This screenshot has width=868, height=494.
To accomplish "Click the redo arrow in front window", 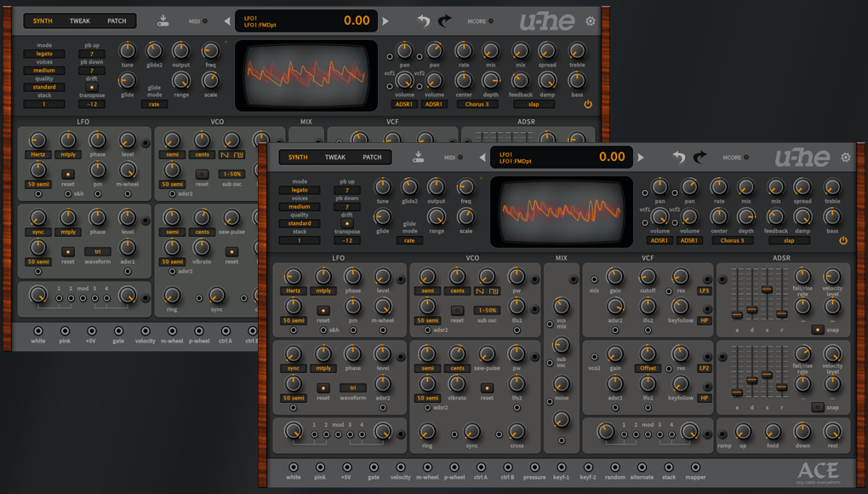I will 700,158.
